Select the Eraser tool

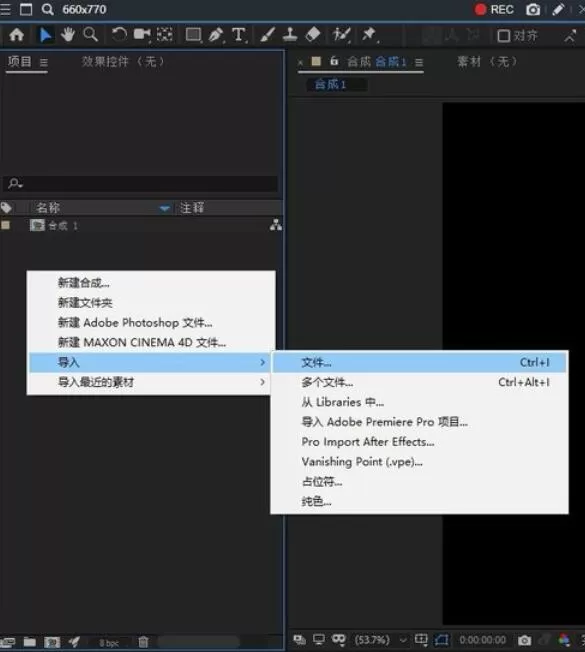point(313,35)
